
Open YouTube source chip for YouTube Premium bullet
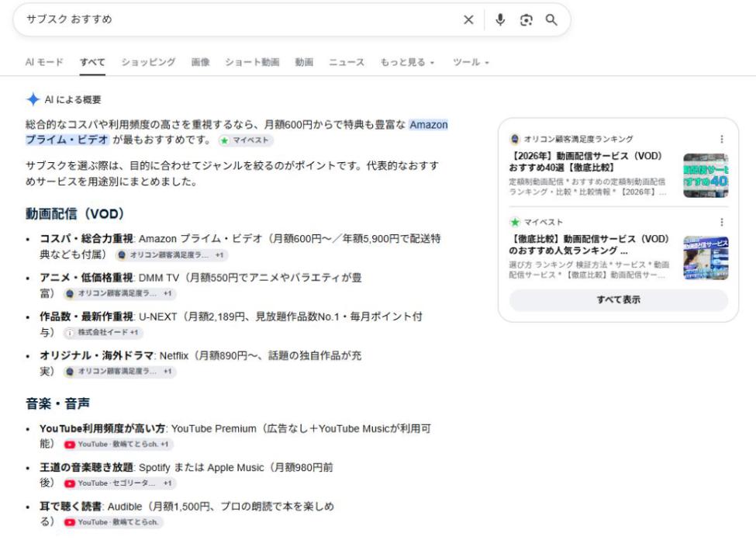[118, 445]
